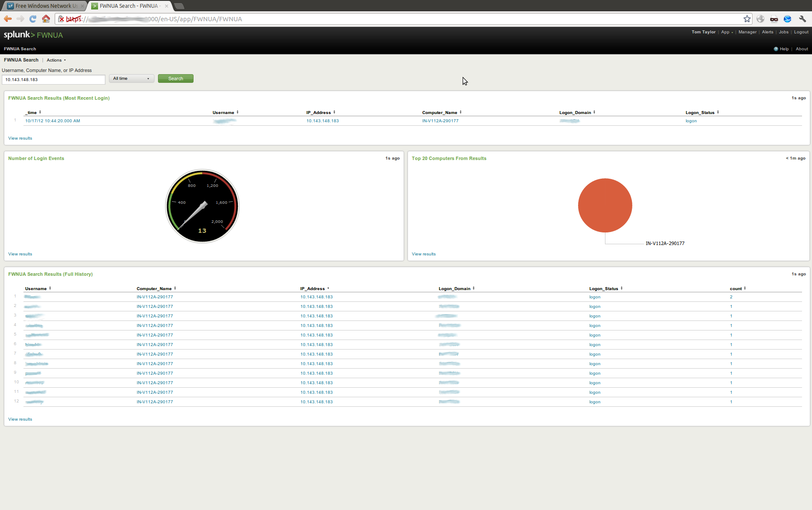Click the splunk logo in the header
Viewport: 812px width, 510px height.
coord(16,34)
